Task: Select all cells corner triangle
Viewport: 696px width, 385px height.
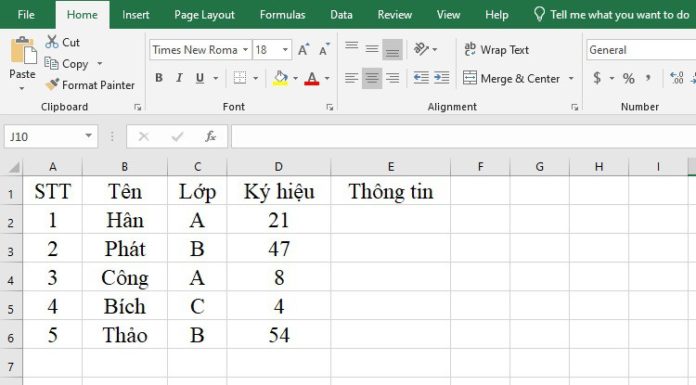Action: [14, 167]
